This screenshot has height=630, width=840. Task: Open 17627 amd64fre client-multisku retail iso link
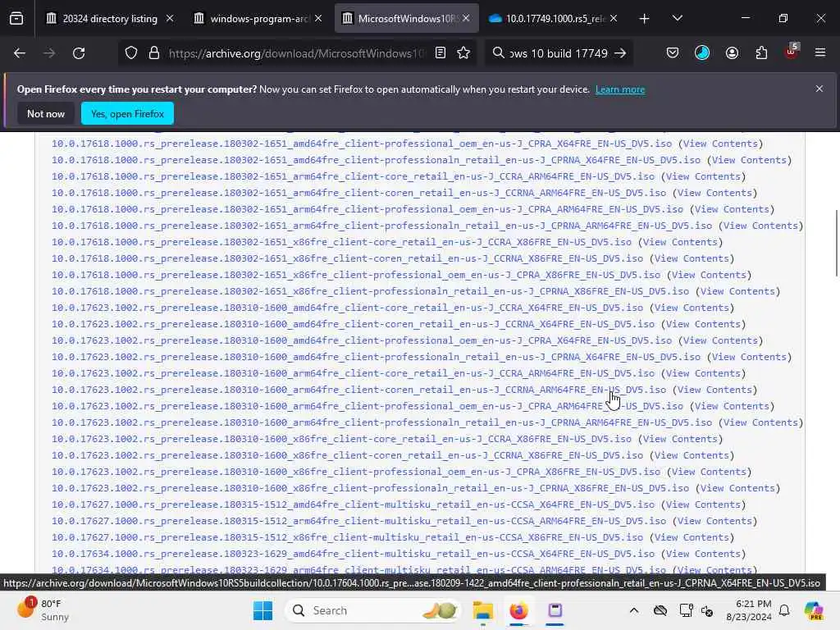pyautogui.click(x=353, y=504)
